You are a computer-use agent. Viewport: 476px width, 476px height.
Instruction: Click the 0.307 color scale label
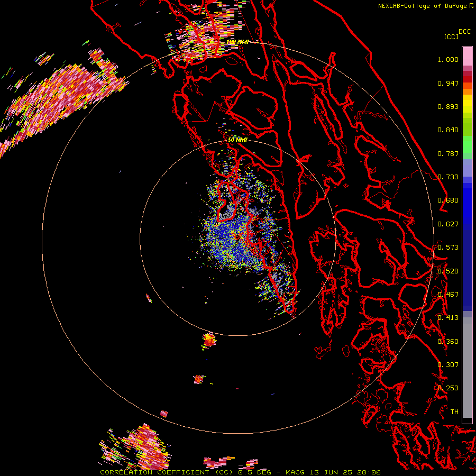point(448,365)
